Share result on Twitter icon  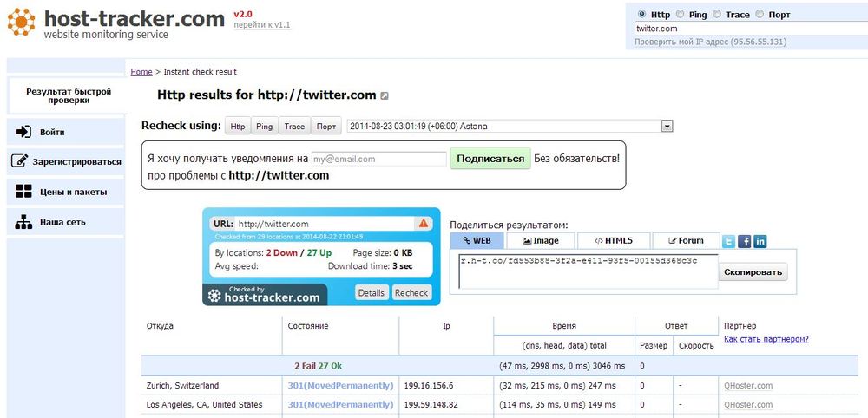[728, 241]
